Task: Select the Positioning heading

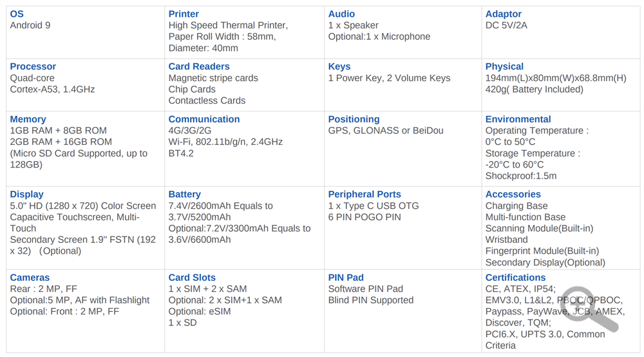Action: click(x=354, y=119)
